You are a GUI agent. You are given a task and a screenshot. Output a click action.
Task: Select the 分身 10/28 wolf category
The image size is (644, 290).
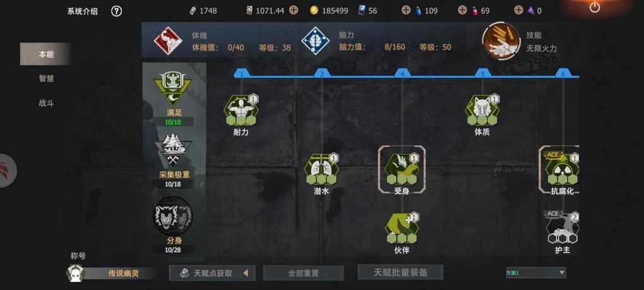[173, 225]
